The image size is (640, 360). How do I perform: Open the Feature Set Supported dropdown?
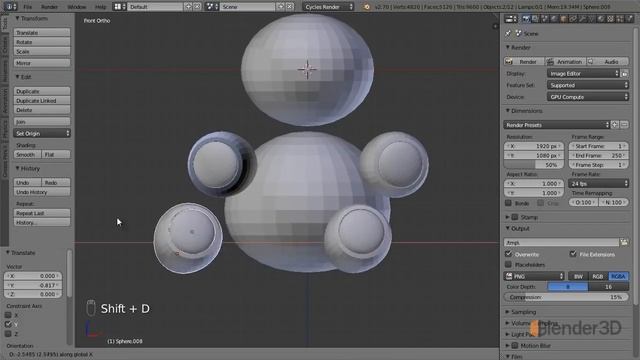[x=588, y=85]
